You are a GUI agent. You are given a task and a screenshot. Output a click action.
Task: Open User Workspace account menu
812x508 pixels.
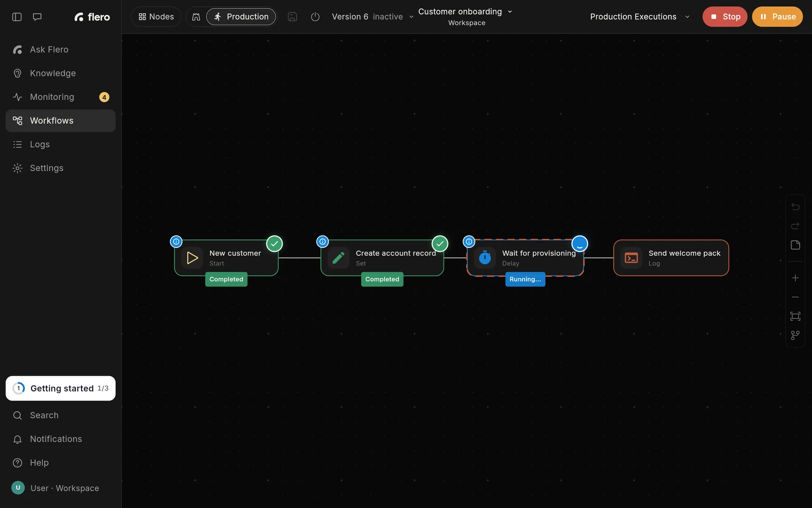60,488
